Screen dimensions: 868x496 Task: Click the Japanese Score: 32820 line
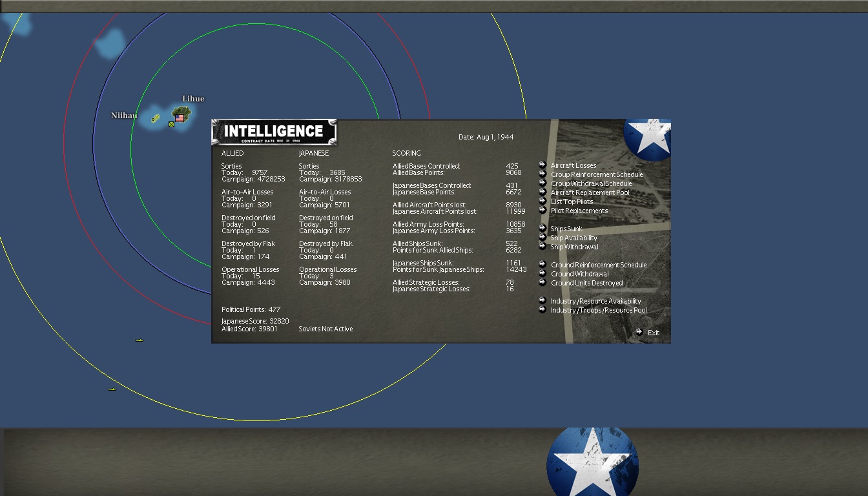click(x=255, y=321)
